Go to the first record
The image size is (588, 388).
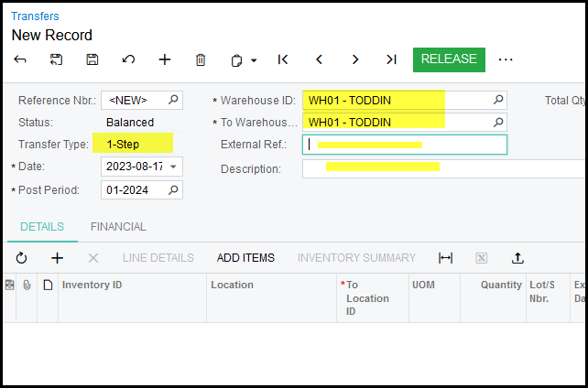[x=283, y=59]
